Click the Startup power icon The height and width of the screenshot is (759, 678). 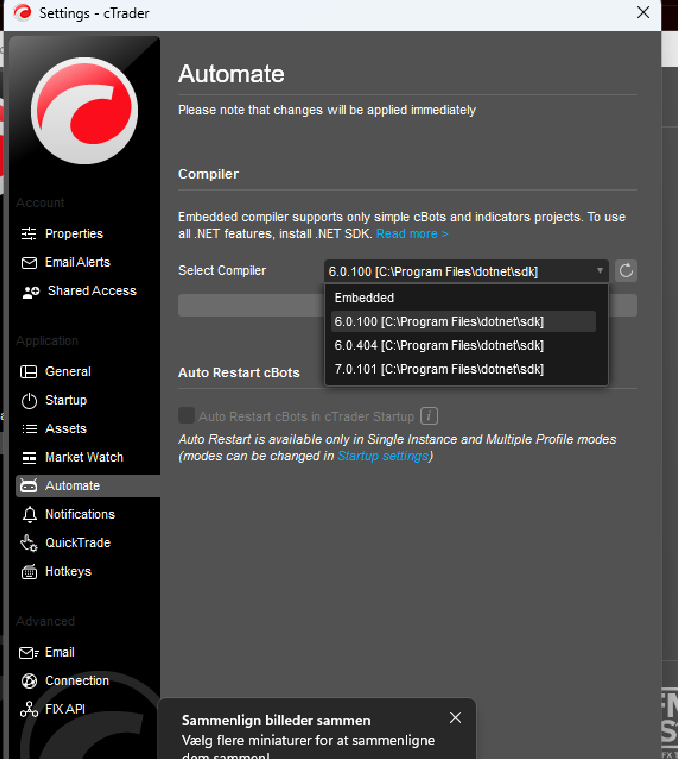[29, 401]
